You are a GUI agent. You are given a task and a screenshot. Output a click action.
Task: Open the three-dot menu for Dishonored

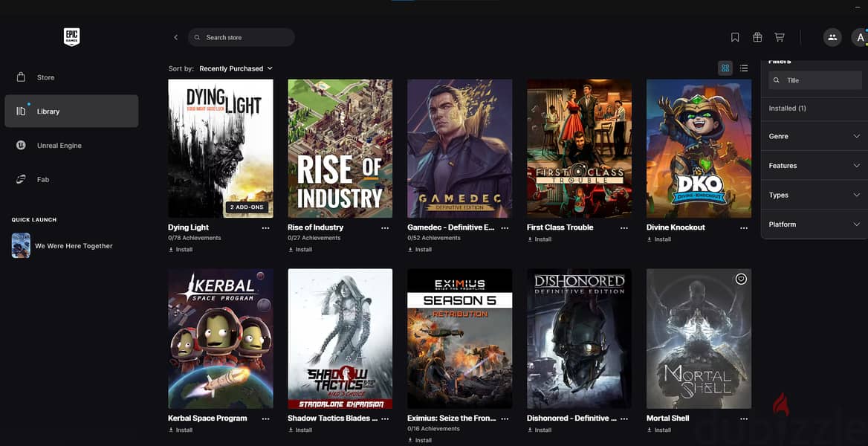point(624,418)
